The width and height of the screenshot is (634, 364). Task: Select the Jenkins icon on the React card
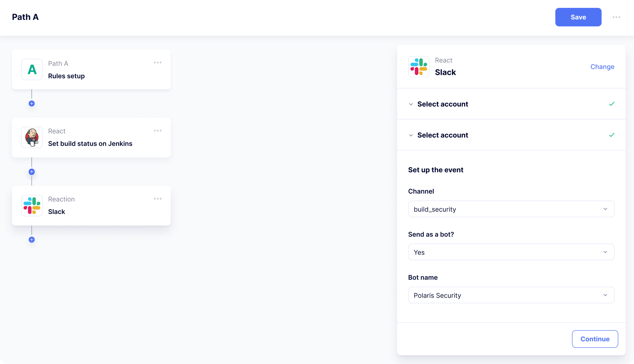[x=32, y=137]
